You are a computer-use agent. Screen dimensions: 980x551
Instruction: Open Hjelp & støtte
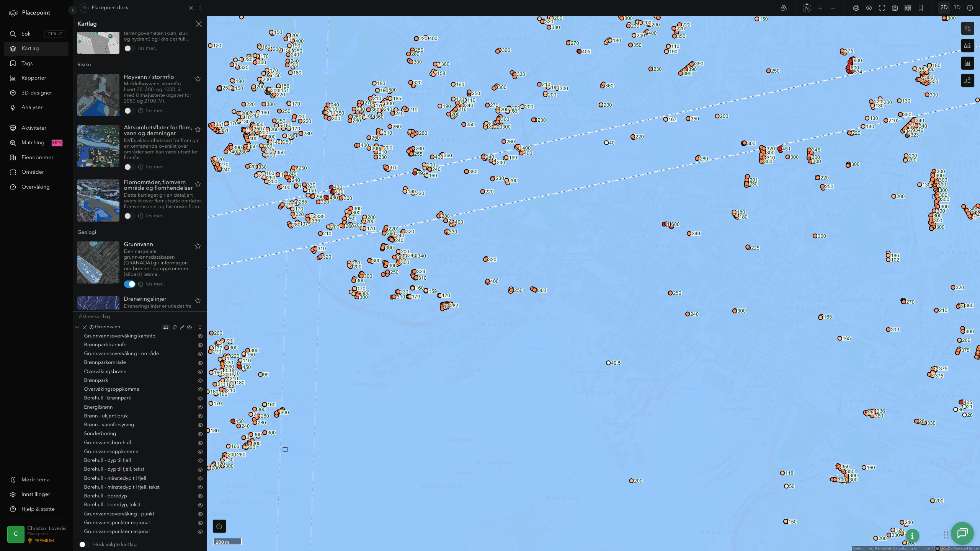click(36, 509)
